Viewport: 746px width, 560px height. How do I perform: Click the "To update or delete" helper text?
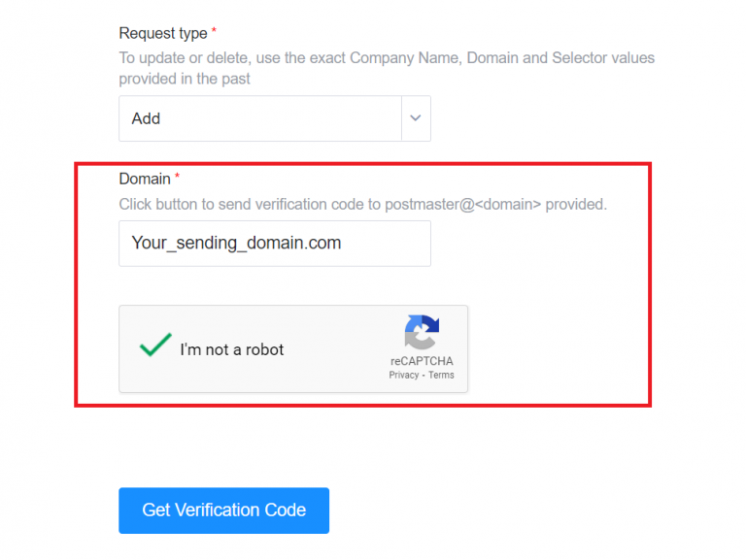387,58
